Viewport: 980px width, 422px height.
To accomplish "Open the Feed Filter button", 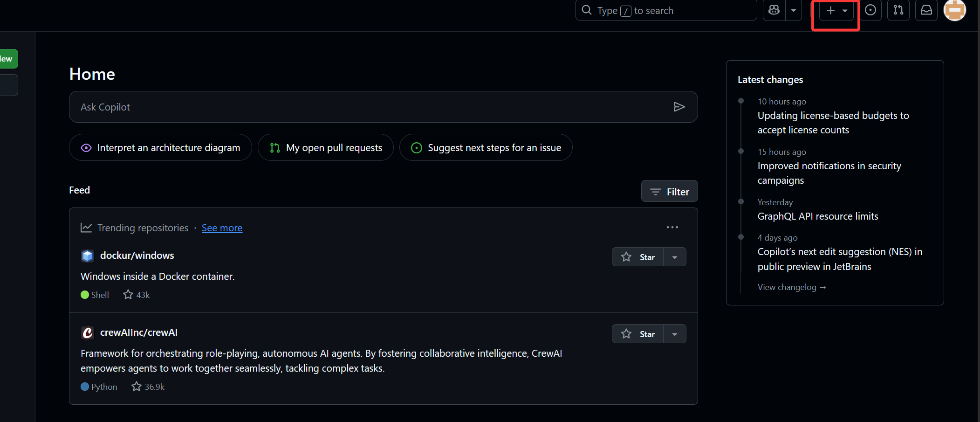I will tap(669, 191).
